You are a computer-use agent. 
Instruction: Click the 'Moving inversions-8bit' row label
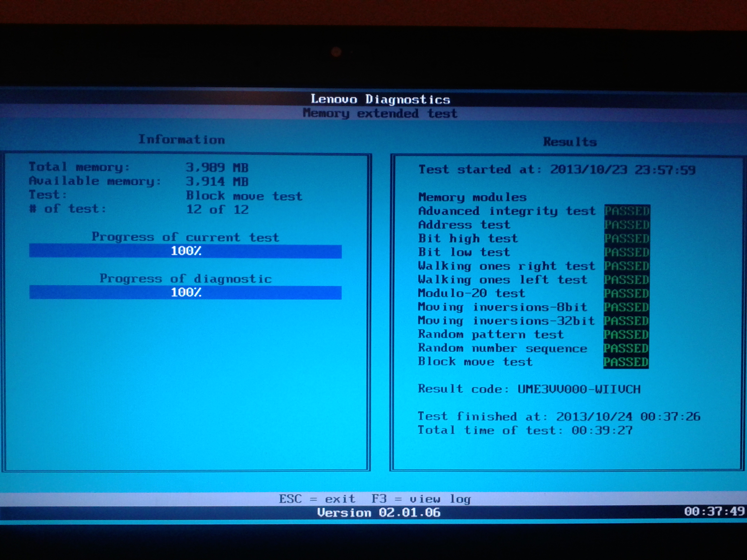pyautogui.click(x=502, y=307)
